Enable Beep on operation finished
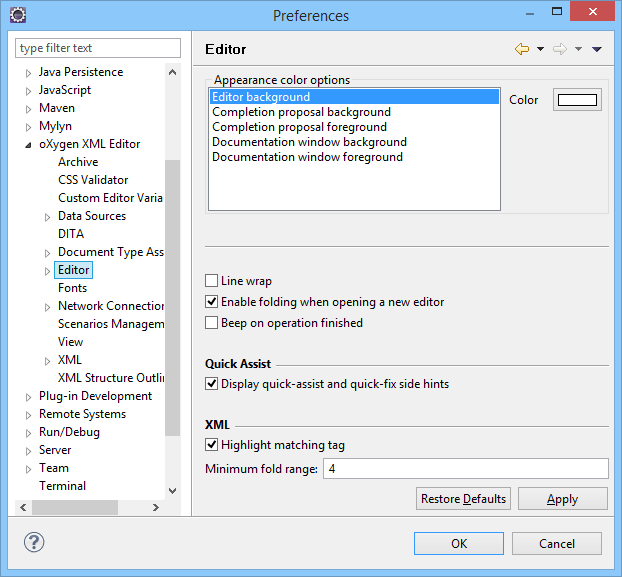 [212, 323]
